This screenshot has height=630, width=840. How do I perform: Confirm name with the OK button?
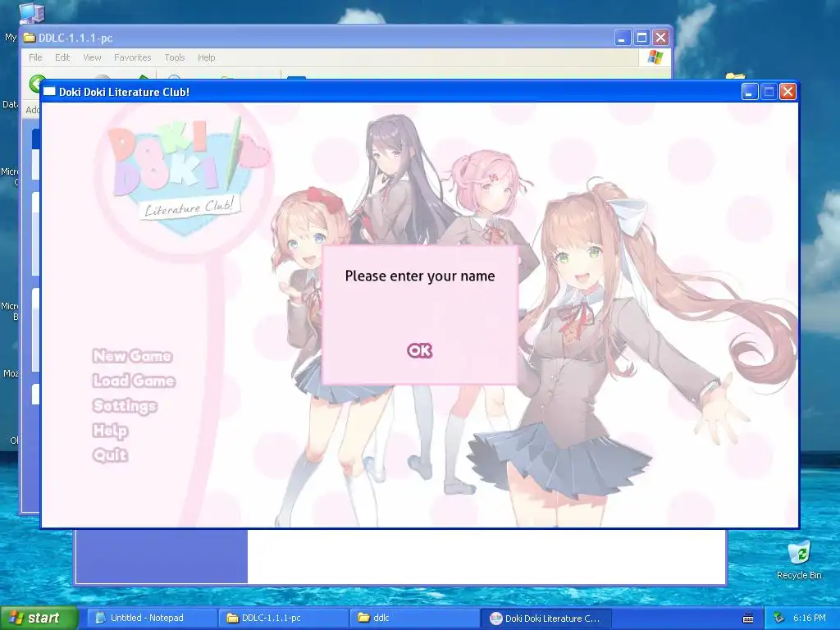pos(419,350)
